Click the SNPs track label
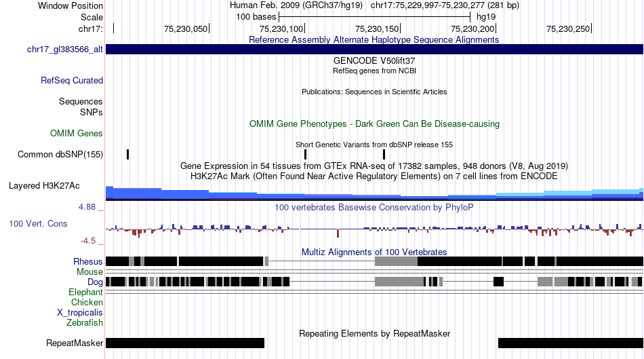The image size is (644, 359). point(92,112)
